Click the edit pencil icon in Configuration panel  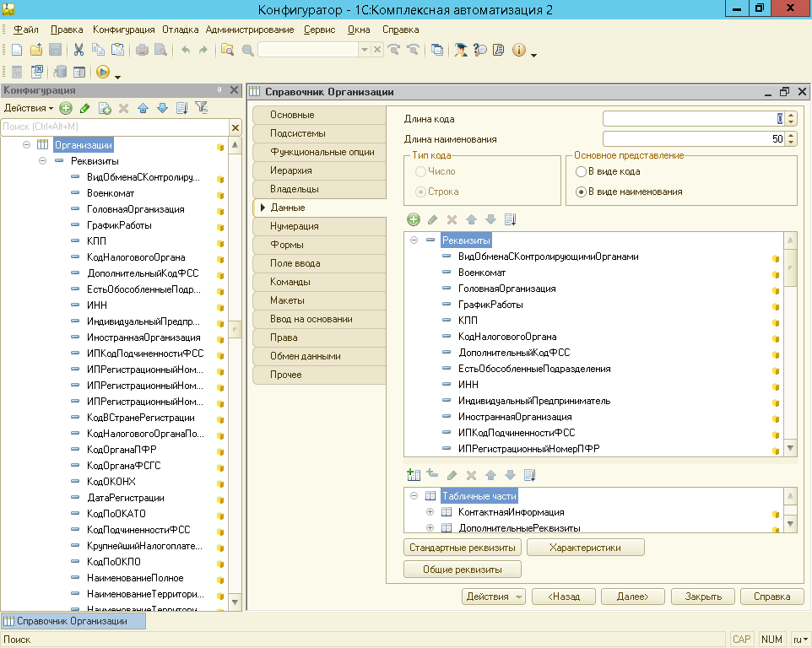click(x=85, y=108)
